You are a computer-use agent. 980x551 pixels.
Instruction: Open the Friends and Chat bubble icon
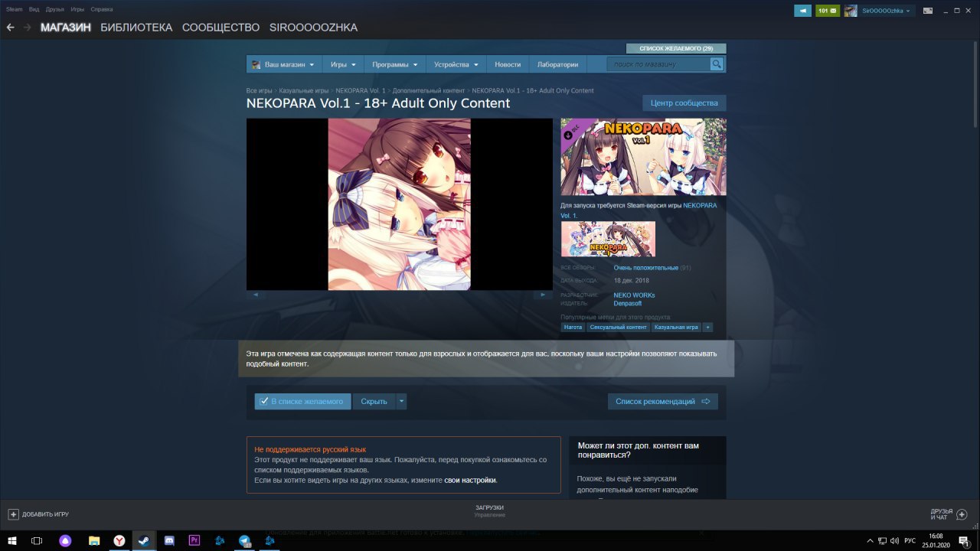962,514
